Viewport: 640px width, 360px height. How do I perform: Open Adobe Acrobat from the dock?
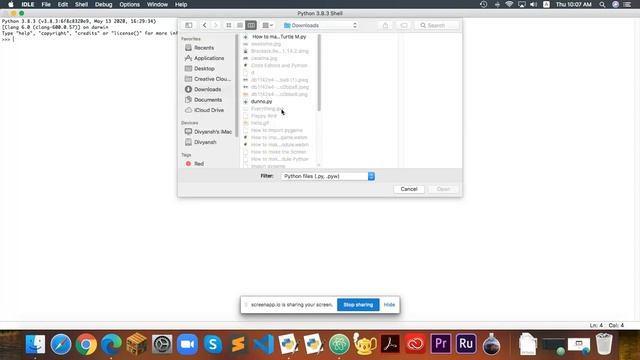coord(390,344)
